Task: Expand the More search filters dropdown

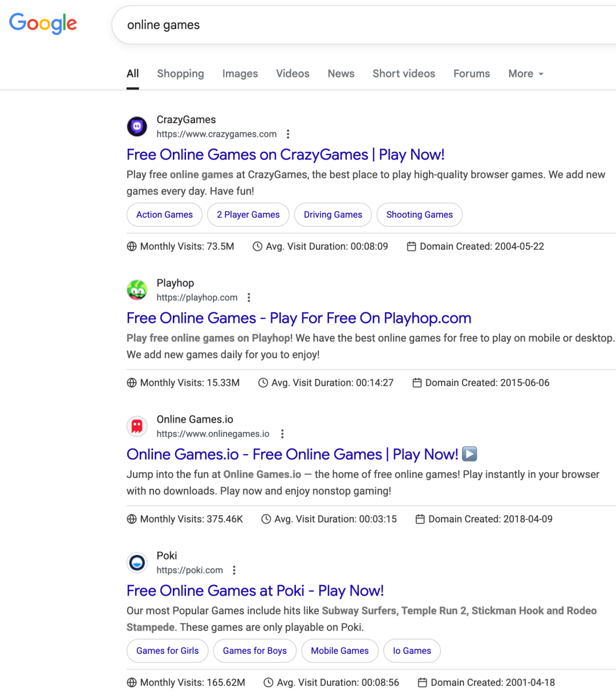Action: 525,74
